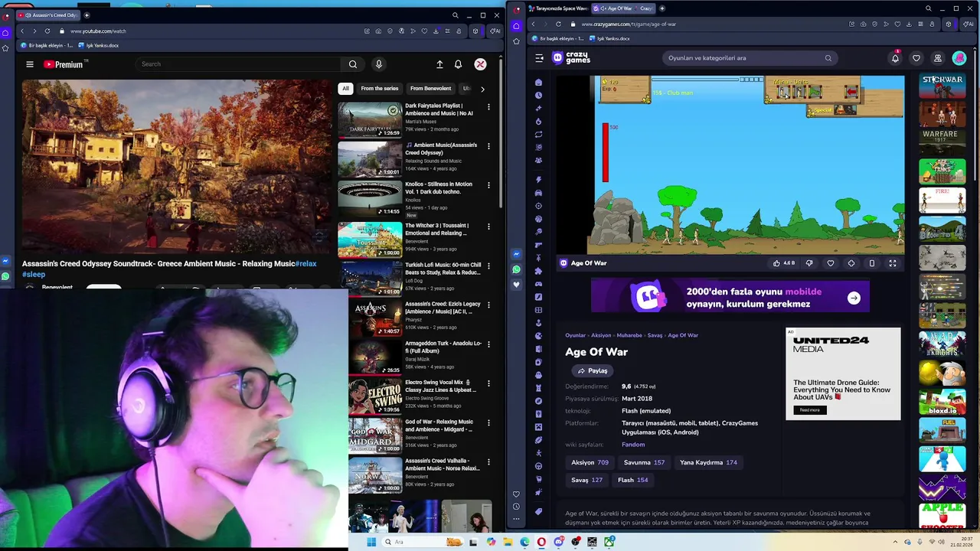This screenshot has height=551, width=980.
Task: Click mobile app banner arrow
Action: point(854,298)
